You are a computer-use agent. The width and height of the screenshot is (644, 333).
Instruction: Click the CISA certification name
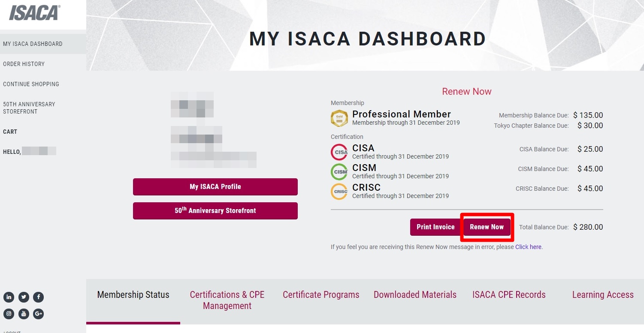363,148
